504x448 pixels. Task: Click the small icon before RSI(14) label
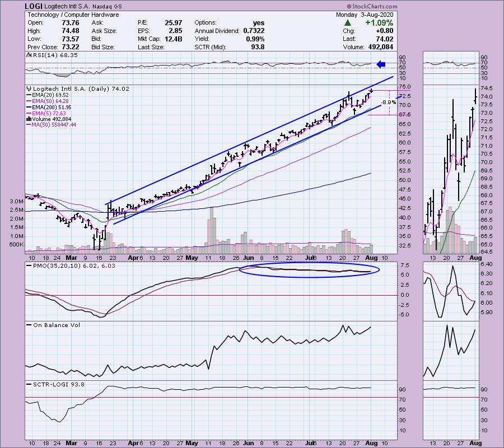click(x=29, y=55)
